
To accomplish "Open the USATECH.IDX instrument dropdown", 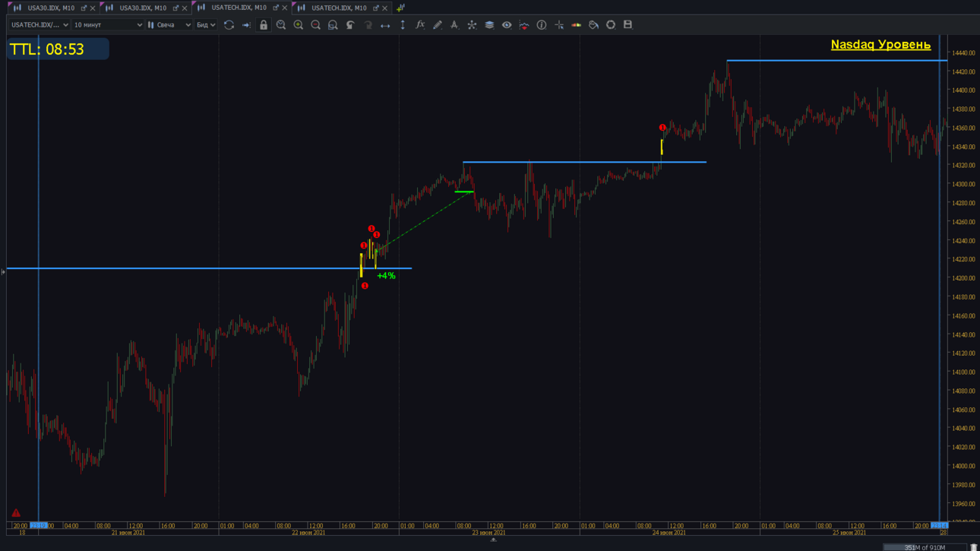I will click(x=40, y=25).
